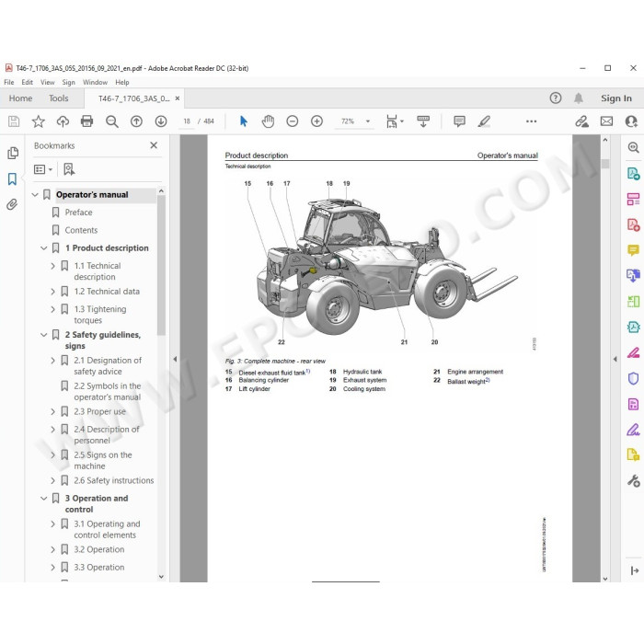Image resolution: width=644 pixels, height=644 pixels.
Task: Open the Preface bookmark
Action: (x=78, y=213)
